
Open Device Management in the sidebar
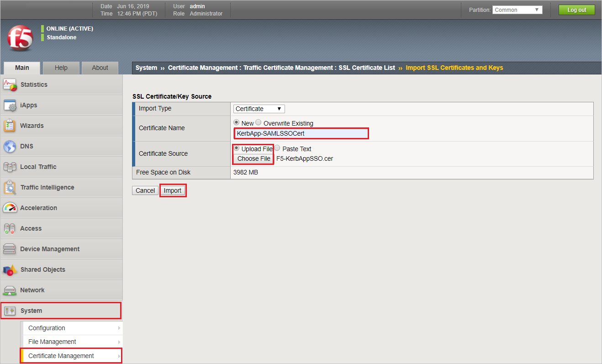[61, 249]
